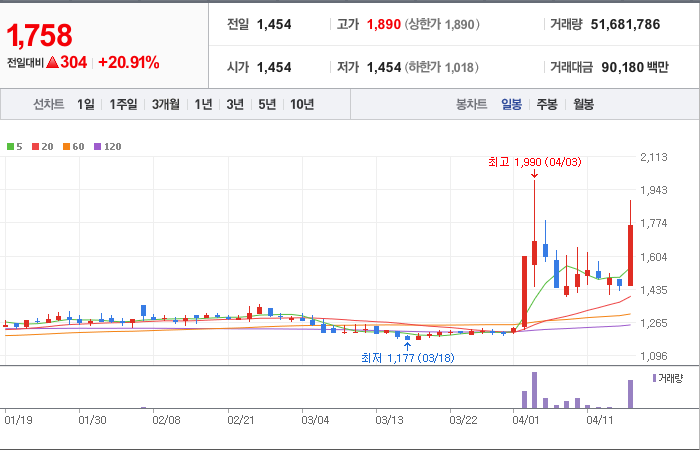700x450 pixels.
Task: Click the 04/01 date axis label
Action: click(x=525, y=420)
